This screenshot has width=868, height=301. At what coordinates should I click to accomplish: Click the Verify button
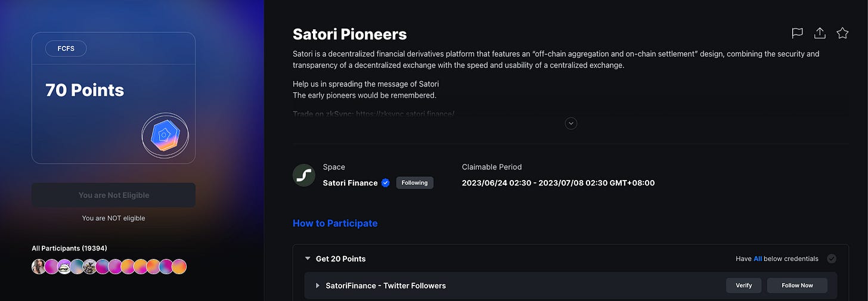pyautogui.click(x=743, y=286)
